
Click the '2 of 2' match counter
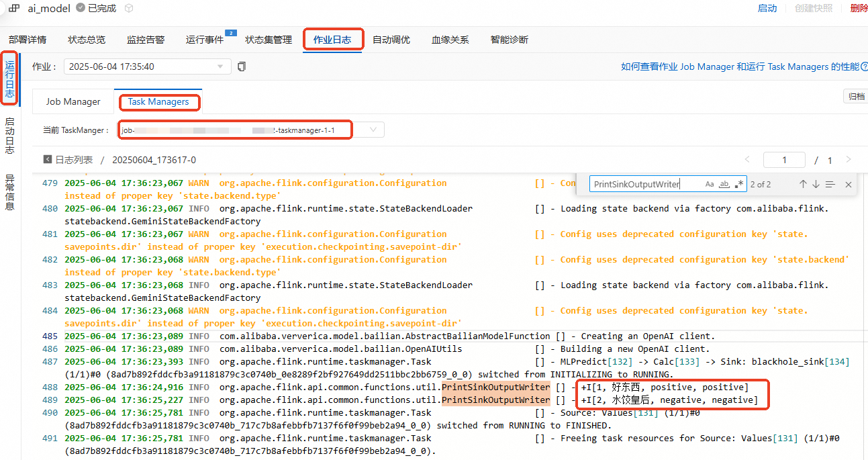click(x=761, y=184)
